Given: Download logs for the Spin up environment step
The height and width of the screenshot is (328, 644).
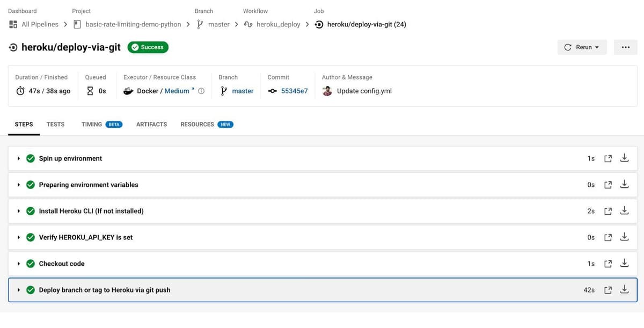Looking at the screenshot, I should [624, 158].
